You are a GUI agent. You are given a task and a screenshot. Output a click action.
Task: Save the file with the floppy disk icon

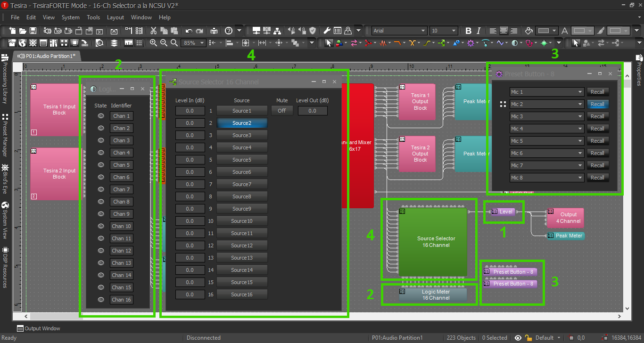33,31
